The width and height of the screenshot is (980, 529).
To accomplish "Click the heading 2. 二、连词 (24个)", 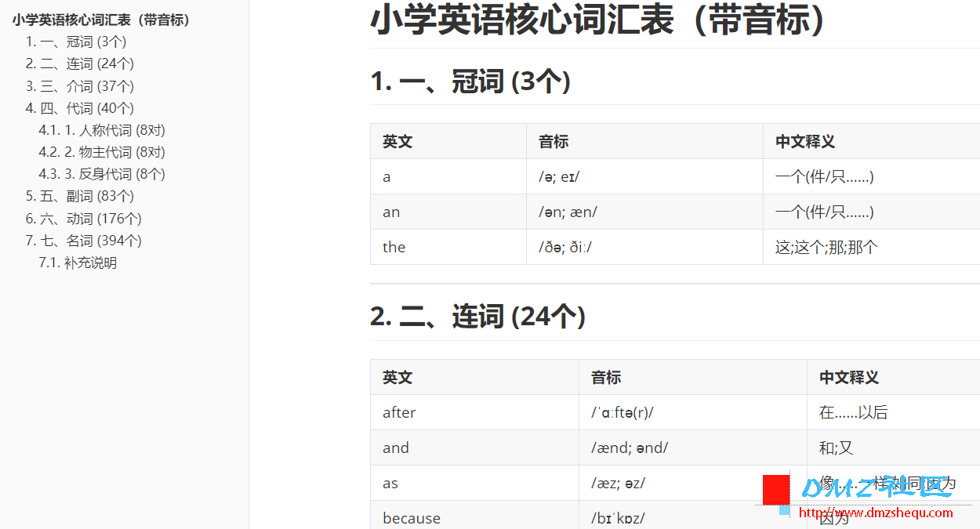I will pos(477,317).
